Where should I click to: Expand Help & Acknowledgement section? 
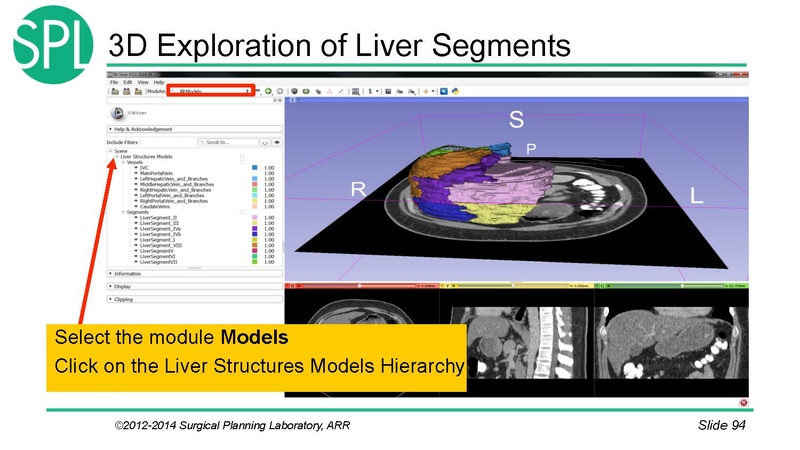point(194,129)
